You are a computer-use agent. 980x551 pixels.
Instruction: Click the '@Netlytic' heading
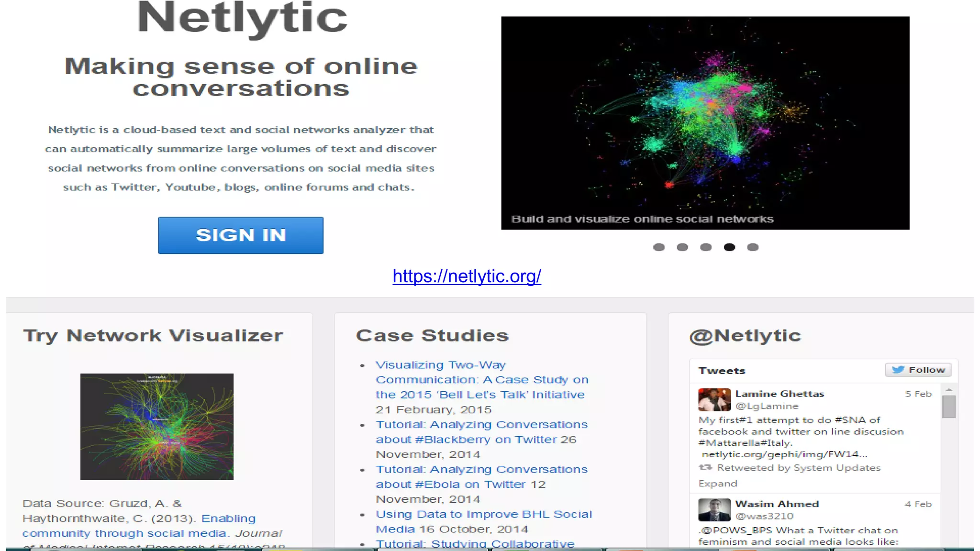(745, 336)
